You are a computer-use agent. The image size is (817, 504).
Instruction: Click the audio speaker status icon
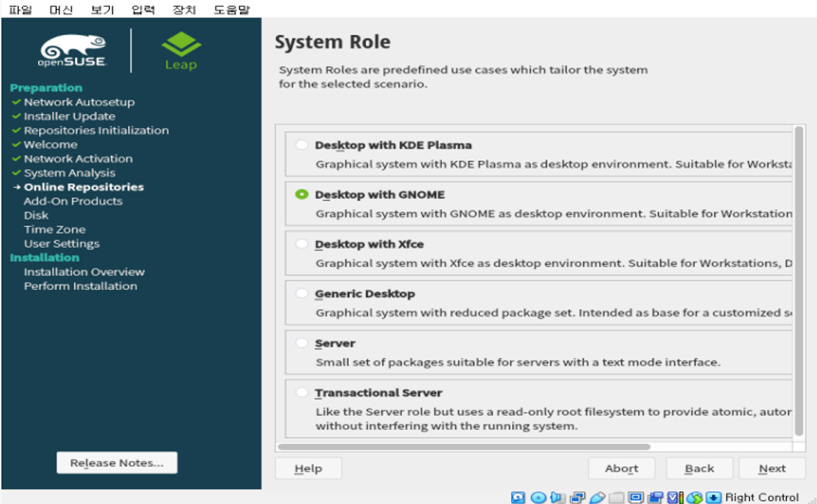pyautogui.click(x=558, y=498)
